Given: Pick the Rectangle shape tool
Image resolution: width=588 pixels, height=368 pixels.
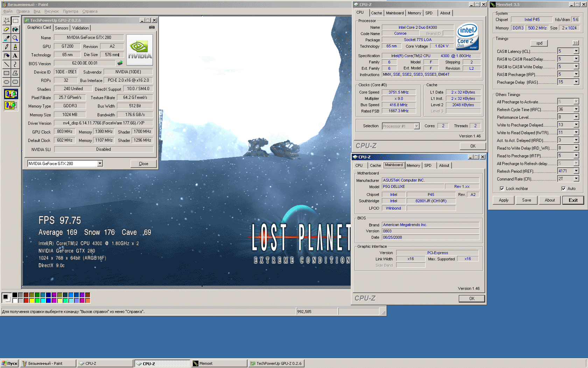Looking at the screenshot, I should point(7,73).
